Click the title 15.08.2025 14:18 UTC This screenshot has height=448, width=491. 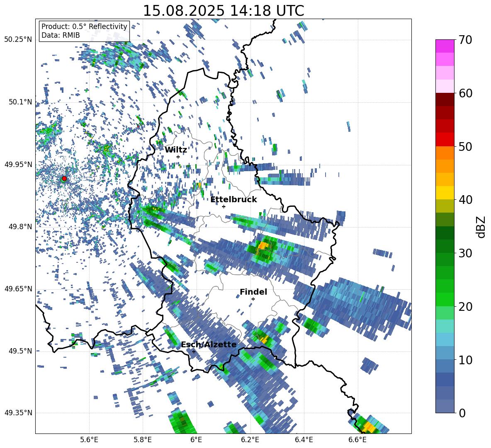[x=224, y=11]
